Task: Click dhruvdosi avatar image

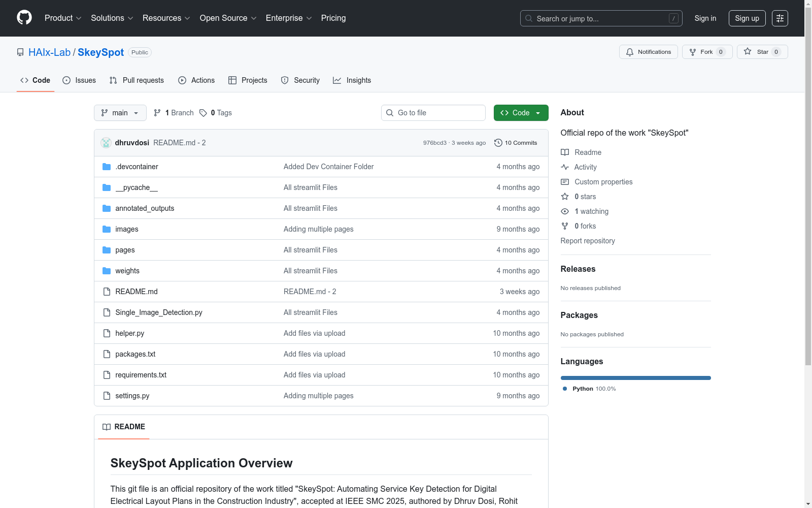Action: (106, 143)
